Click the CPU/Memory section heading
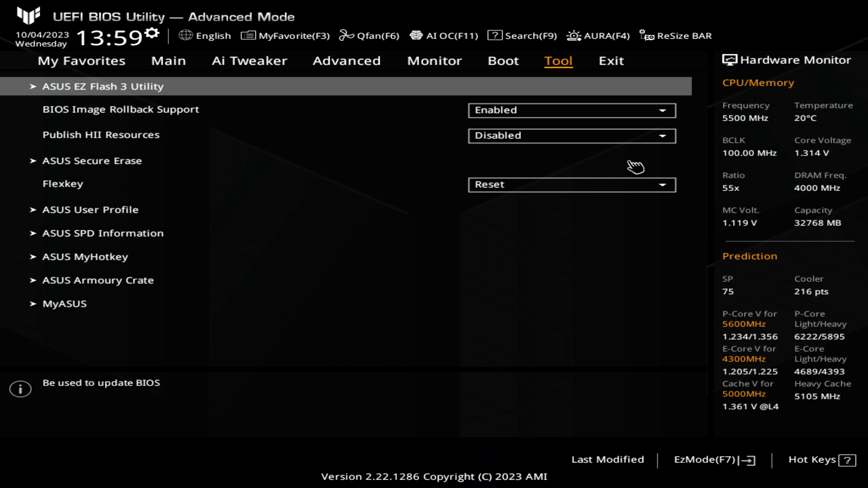Screen dimensions: 868x488 [x=758, y=83]
